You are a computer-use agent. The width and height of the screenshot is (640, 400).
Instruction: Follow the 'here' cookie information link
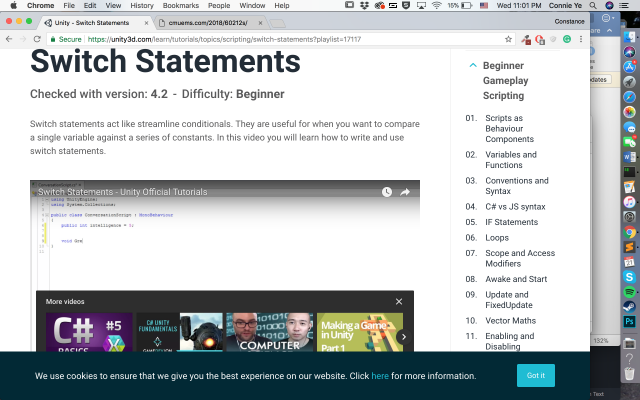pyautogui.click(x=380, y=376)
